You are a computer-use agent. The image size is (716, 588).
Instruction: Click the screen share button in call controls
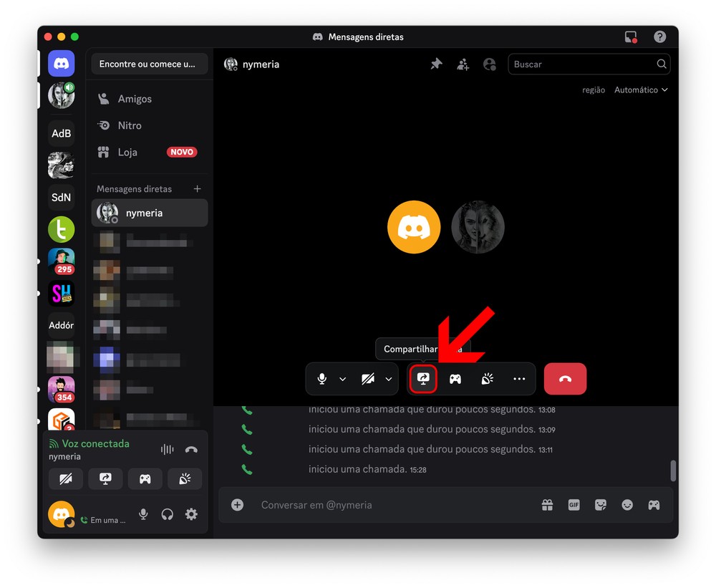point(423,379)
